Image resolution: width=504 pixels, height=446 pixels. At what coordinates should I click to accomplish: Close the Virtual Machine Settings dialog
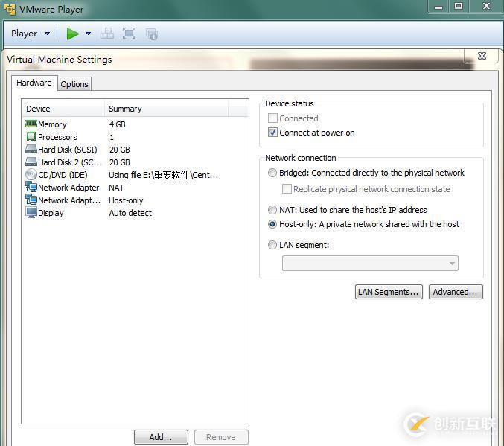point(482,56)
